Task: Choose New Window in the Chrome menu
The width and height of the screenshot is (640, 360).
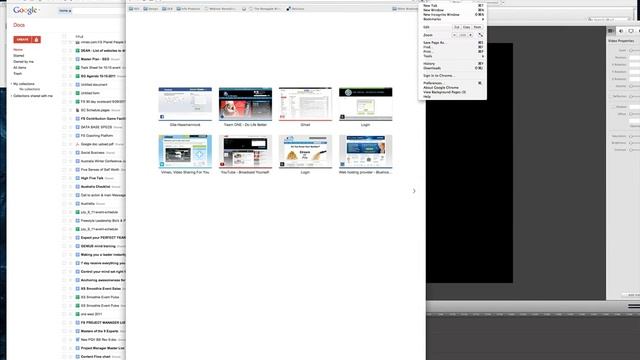Action: pos(452,10)
